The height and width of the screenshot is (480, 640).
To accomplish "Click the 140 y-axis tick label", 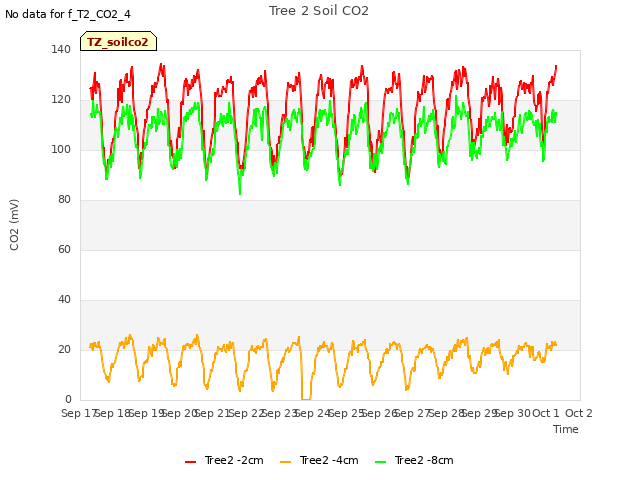I will (x=61, y=49).
